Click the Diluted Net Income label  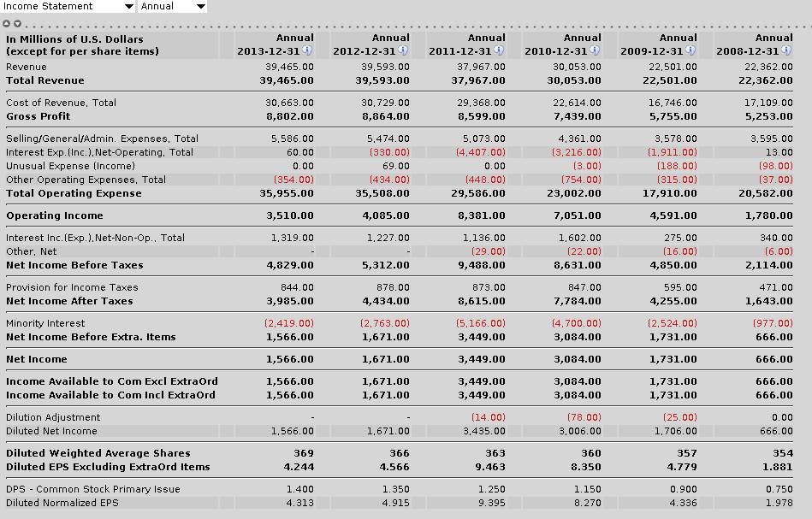(51, 431)
